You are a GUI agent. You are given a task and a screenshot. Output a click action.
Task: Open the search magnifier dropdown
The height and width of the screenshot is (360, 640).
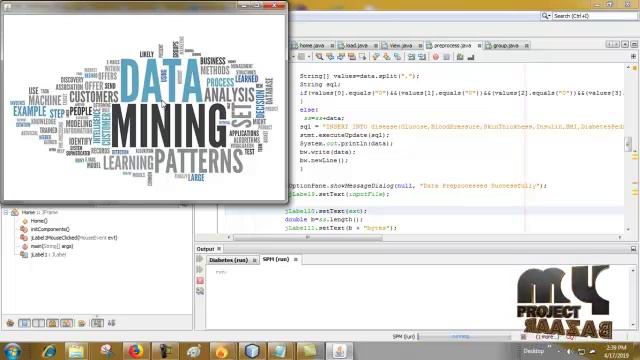[546, 16]
